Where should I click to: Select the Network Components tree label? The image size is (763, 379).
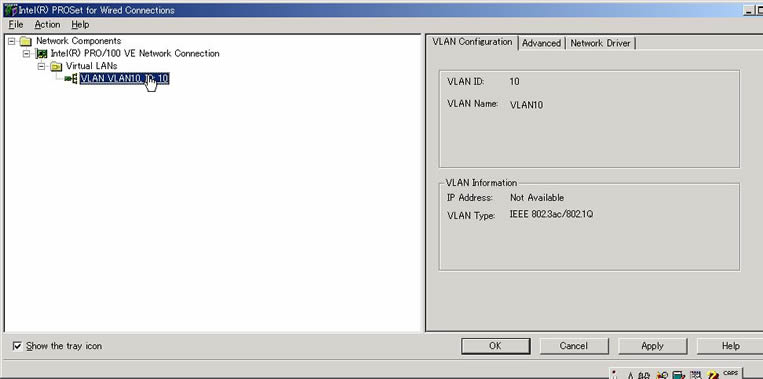(x=78, y=41)
